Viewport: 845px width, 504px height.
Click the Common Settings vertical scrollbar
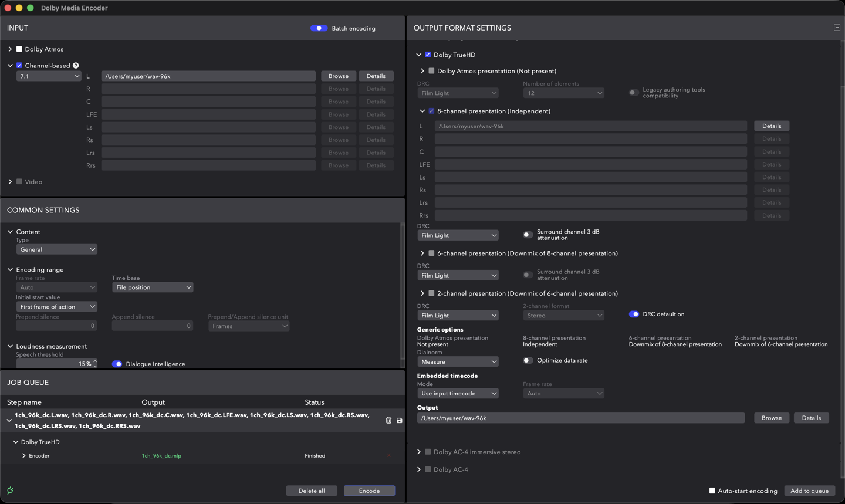[402, 290]
